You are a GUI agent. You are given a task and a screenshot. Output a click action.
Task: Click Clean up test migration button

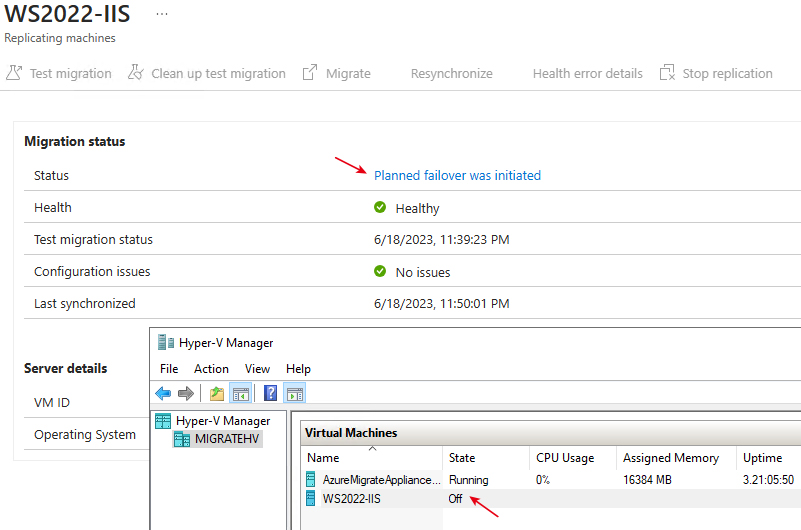pyautogui.click(x=207, y=74)
